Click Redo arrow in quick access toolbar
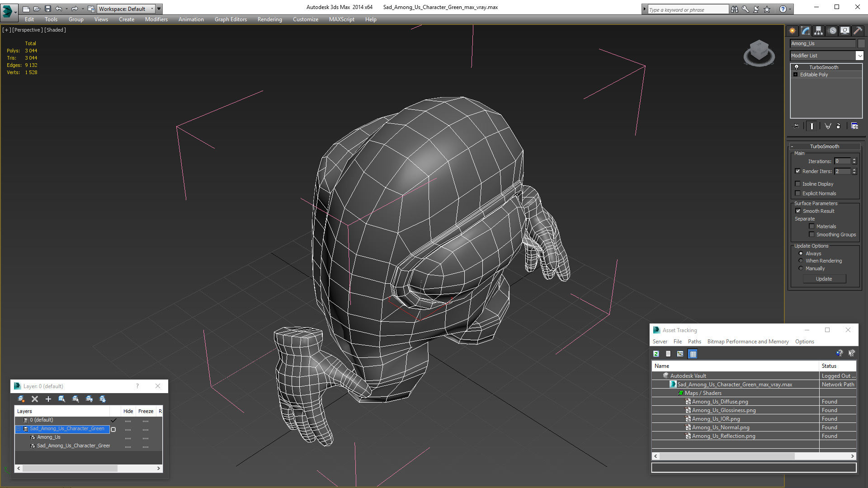The height and width of the screenshot is (488, 868). [75, 9]
